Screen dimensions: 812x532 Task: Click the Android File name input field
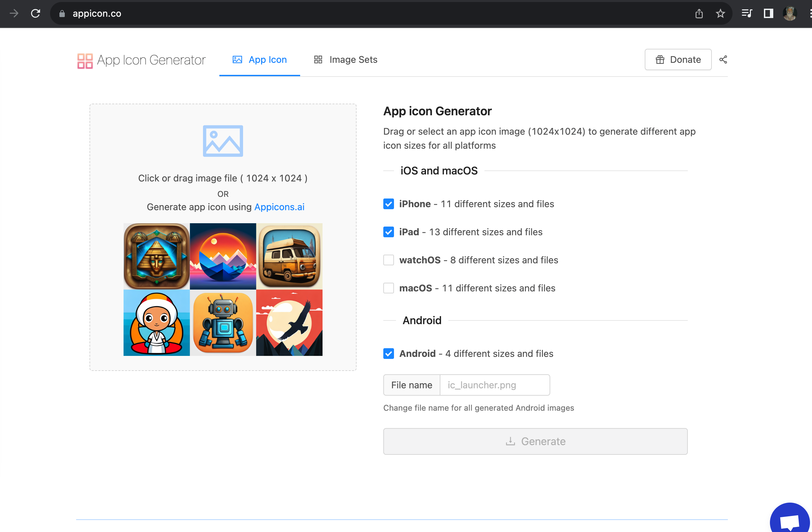(494, 385)
